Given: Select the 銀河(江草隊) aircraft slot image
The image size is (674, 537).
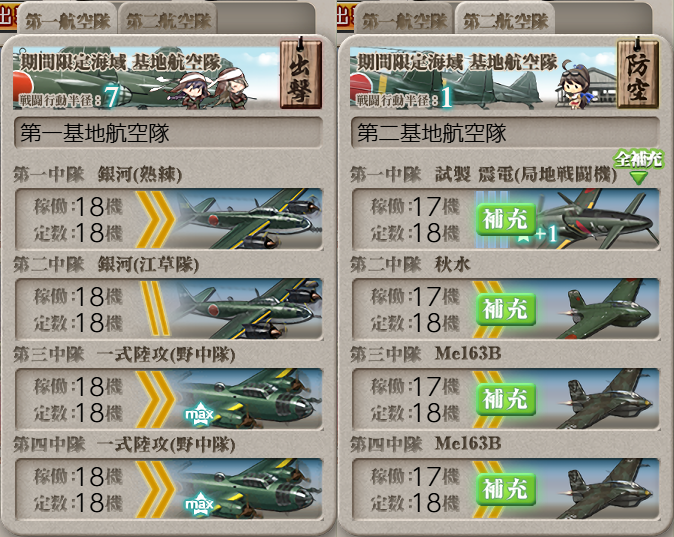Looking at the screenshot, I should tap(248, 309).
